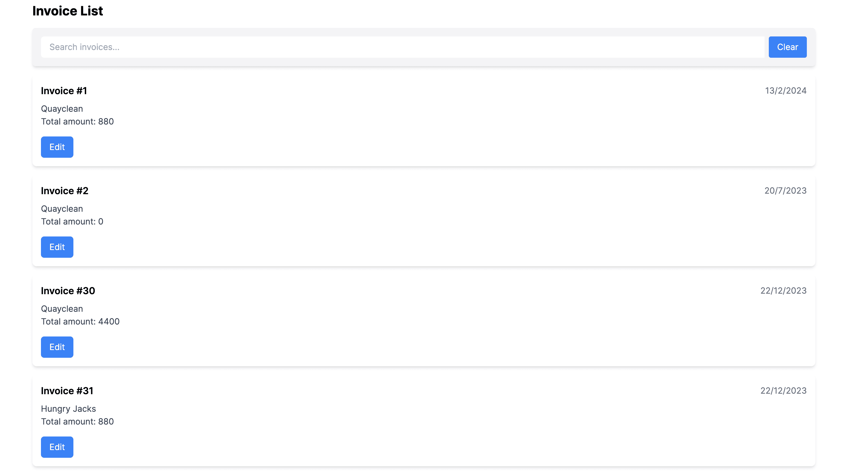Clear the invoice search
868x474 pixels.
pyautogui.click(x=787, y=47)
